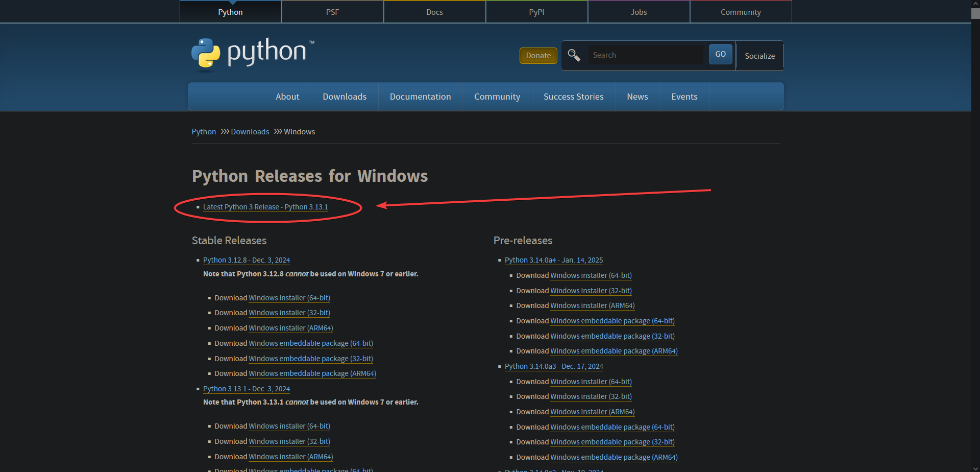Image resolution: width=980 pixels, height=472 pixels.
Task: Download Python 3.14.0a4 Windows installer (32-bit)
Action: click(x=591, y=291)
